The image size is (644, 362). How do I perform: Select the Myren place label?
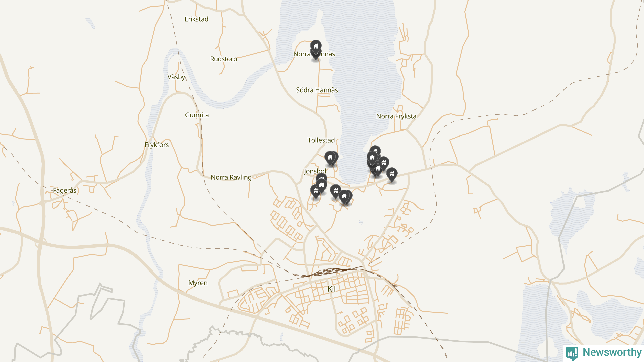click(198, 283)
